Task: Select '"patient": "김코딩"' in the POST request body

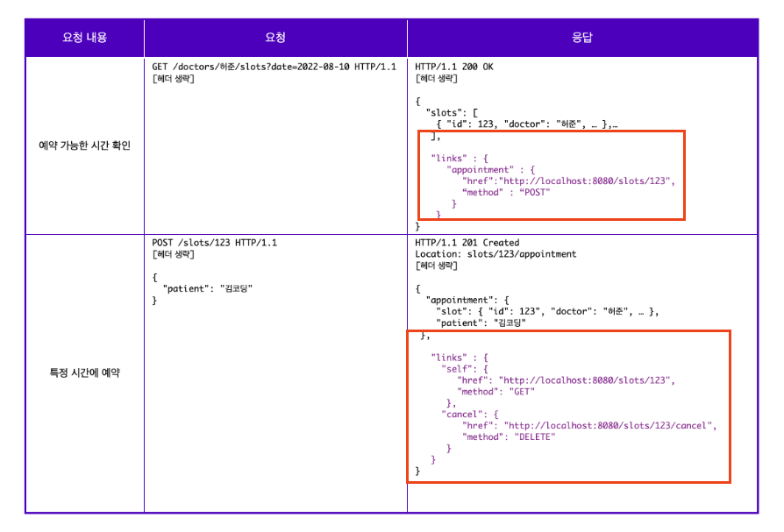Action: tap(208, 288)
